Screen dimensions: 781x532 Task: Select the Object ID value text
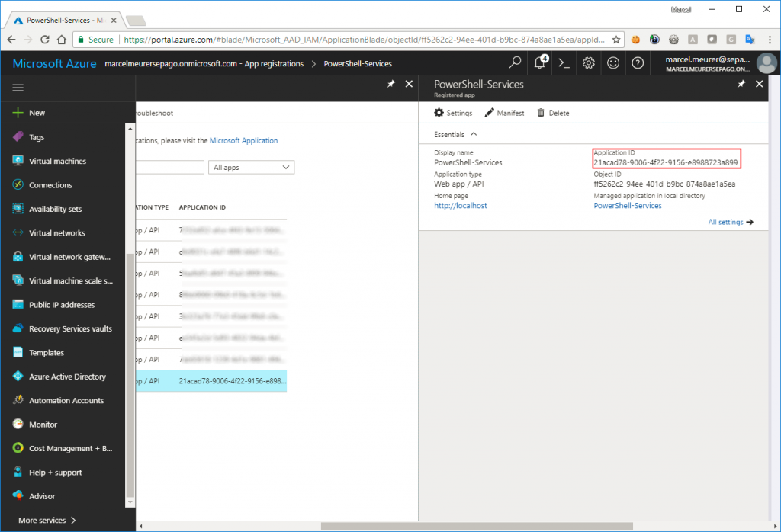click(x=664, y=184)
